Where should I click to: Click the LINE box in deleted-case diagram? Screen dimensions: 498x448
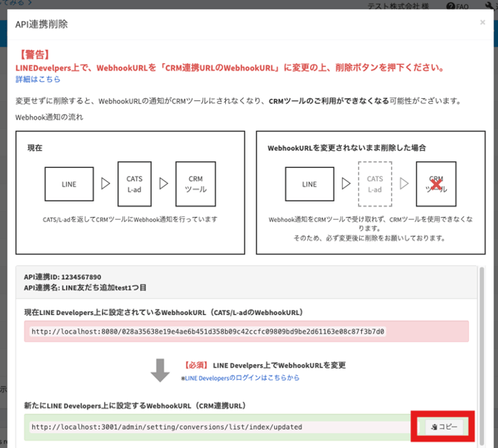click(x=309, y=183)
